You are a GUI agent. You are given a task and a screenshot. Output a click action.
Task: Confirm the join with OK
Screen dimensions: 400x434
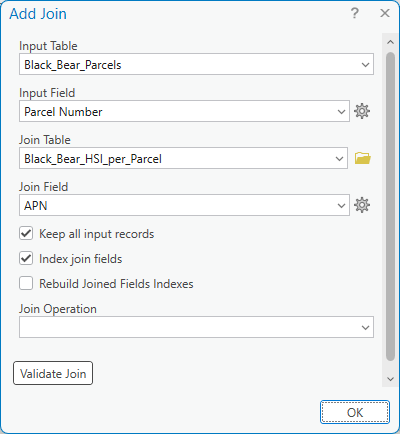click(x=355, y=412)
